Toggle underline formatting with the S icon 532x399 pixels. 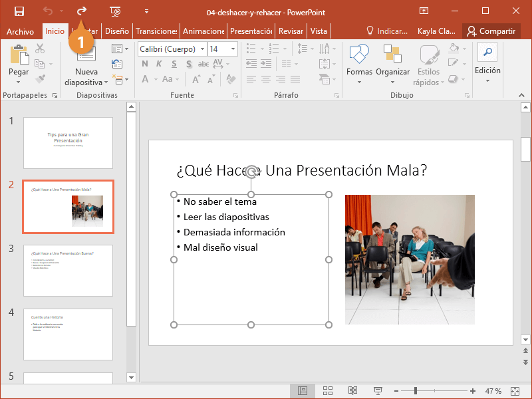pos(172,64)
